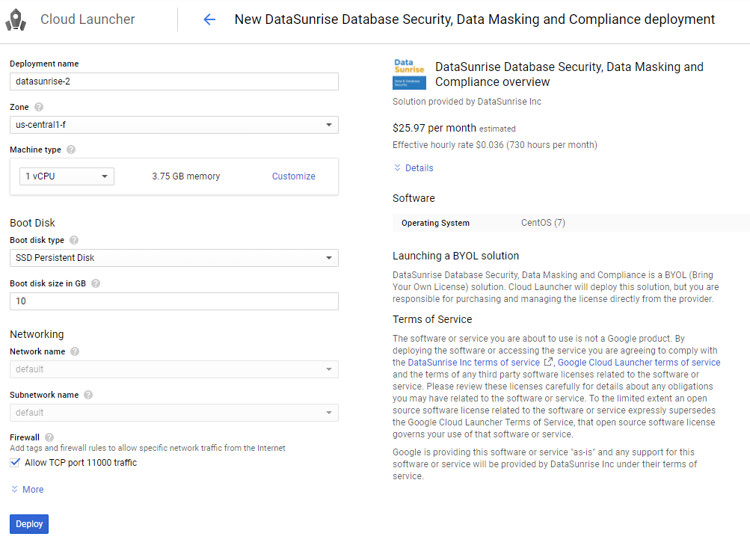
Task: Open the 1 vCPU machine type dropdown
Action: 67,176
